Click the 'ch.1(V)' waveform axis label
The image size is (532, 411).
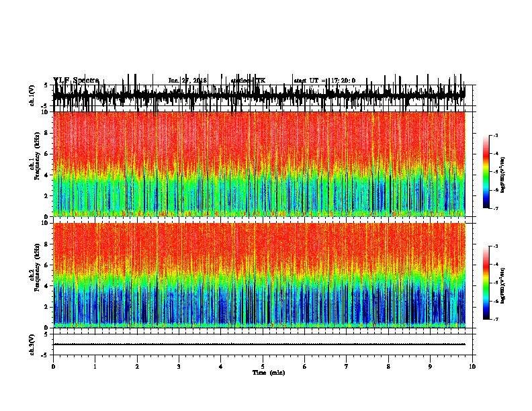click(x=32, y=95)
